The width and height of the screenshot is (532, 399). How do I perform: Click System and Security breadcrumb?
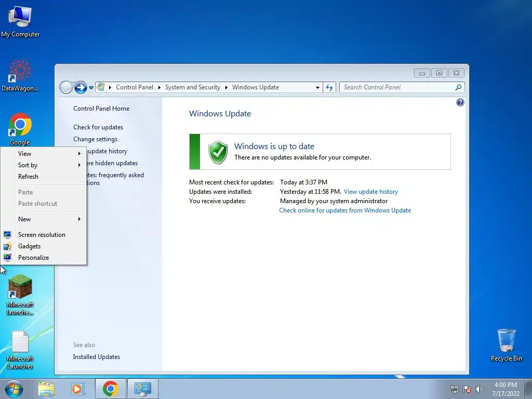(192, 87)
